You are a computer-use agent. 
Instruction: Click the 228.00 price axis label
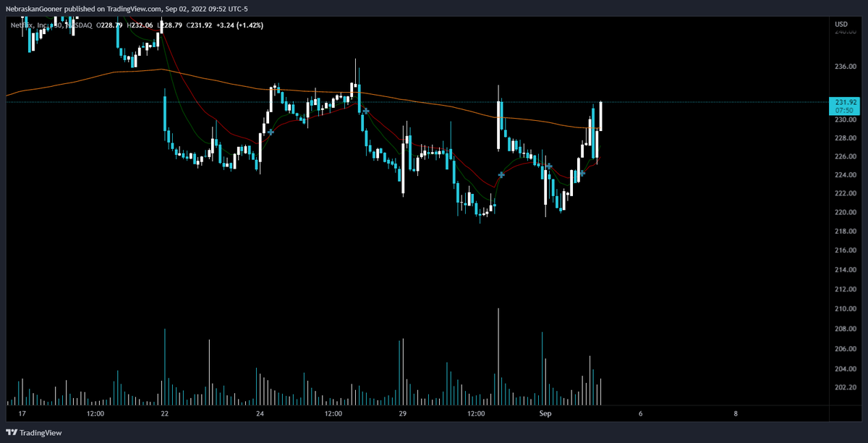coord(846,139)
